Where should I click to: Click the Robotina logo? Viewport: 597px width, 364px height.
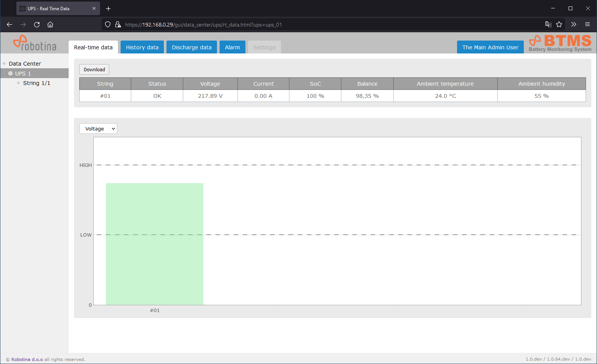(35, 43)
